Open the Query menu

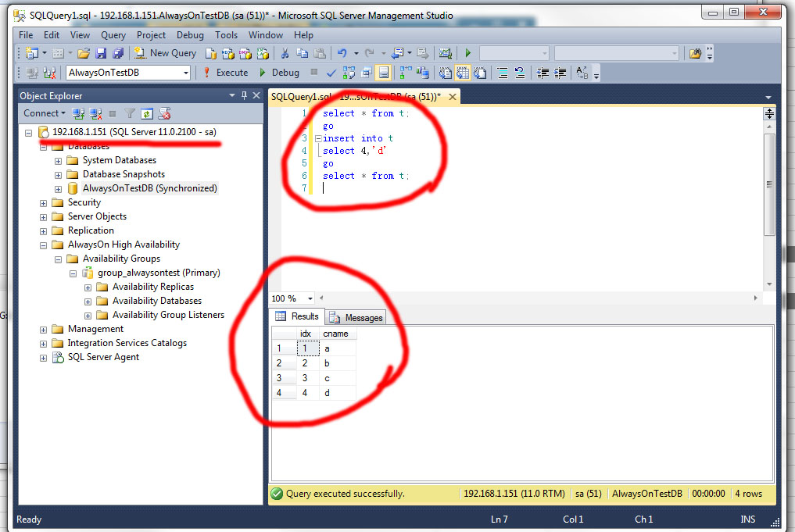click(x=113, y=34)
